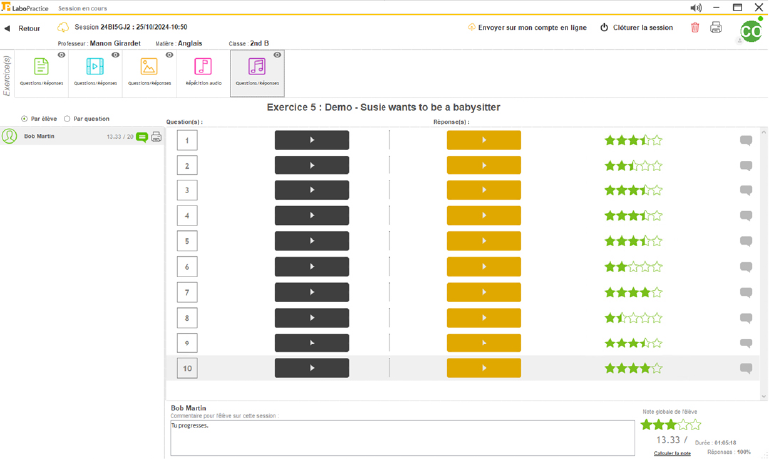
Task: Open the video Questions/réponses exercise
Action: coord(95,72)
